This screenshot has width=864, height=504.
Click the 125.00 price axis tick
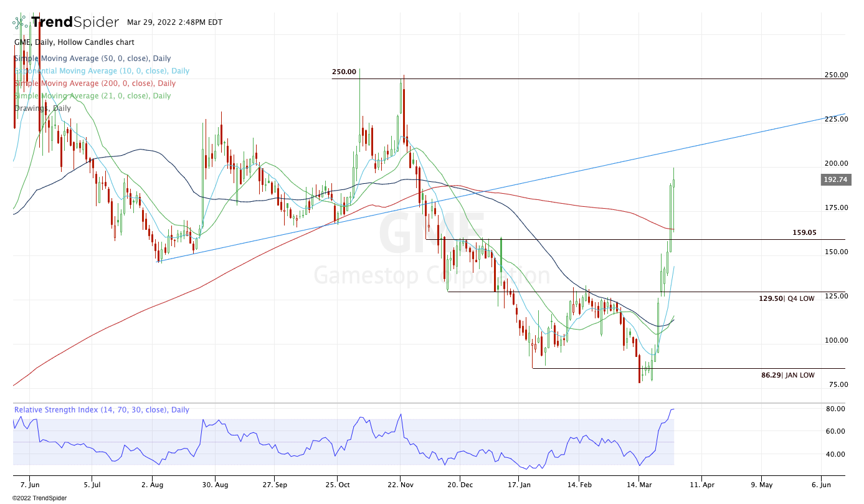tap(835, 296)
